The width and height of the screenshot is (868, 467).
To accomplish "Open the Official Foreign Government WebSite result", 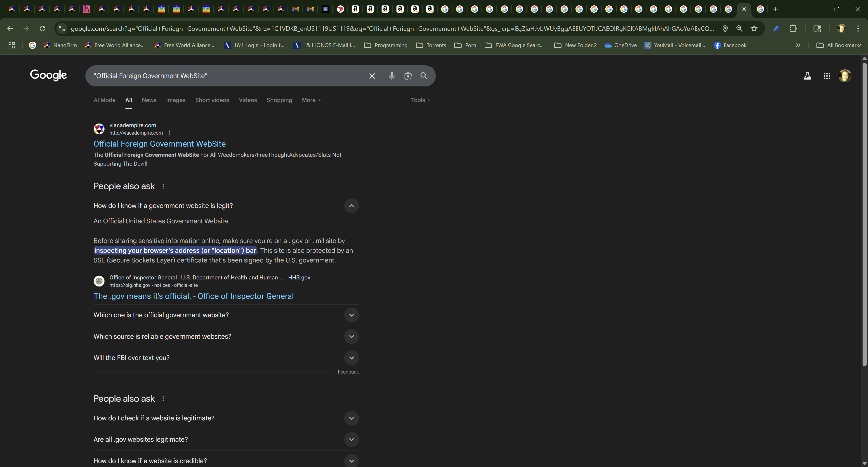I will point(159,144).
